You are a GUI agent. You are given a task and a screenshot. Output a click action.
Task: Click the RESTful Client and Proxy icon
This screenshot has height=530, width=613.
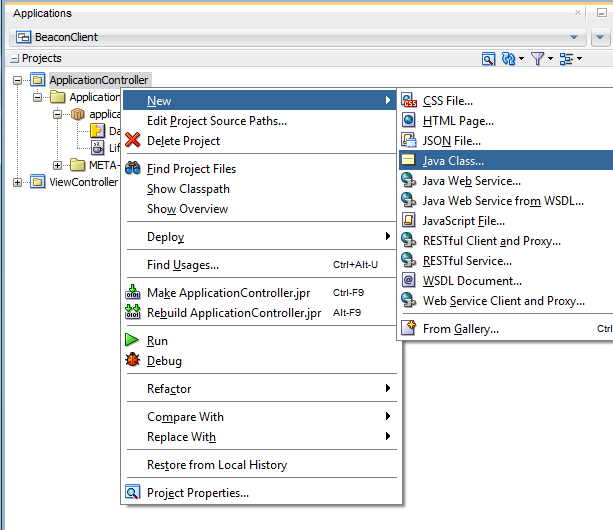(409, 240)
